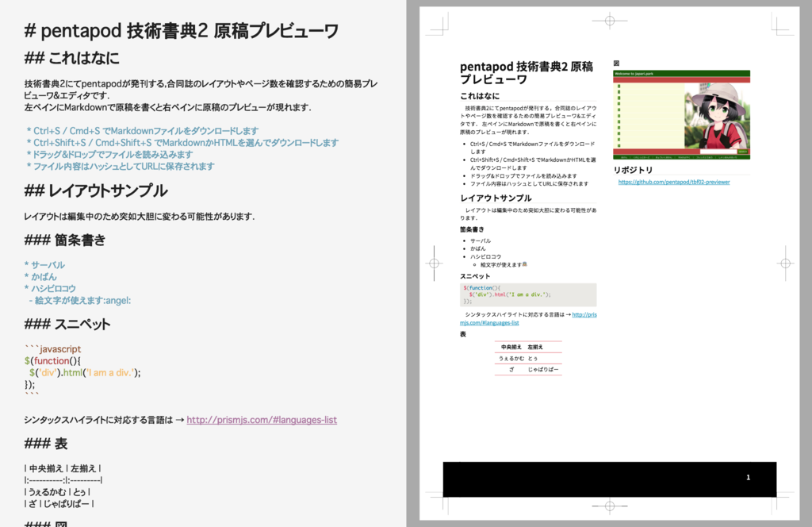The width and height of the screenshot is (812, 527).
Task: Click the '中央揃え' table header cell in the preview
Action: 511,347
